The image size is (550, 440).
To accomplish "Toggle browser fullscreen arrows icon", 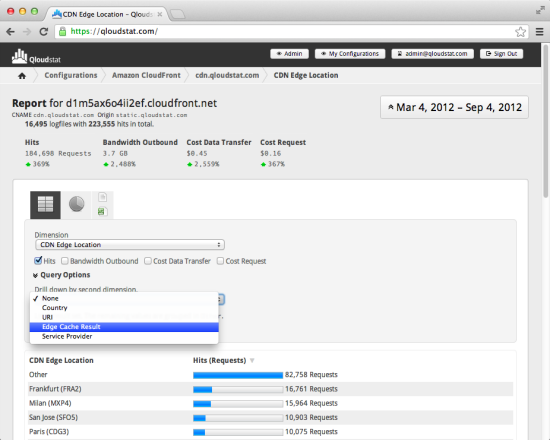I will (x=540, y=11).
